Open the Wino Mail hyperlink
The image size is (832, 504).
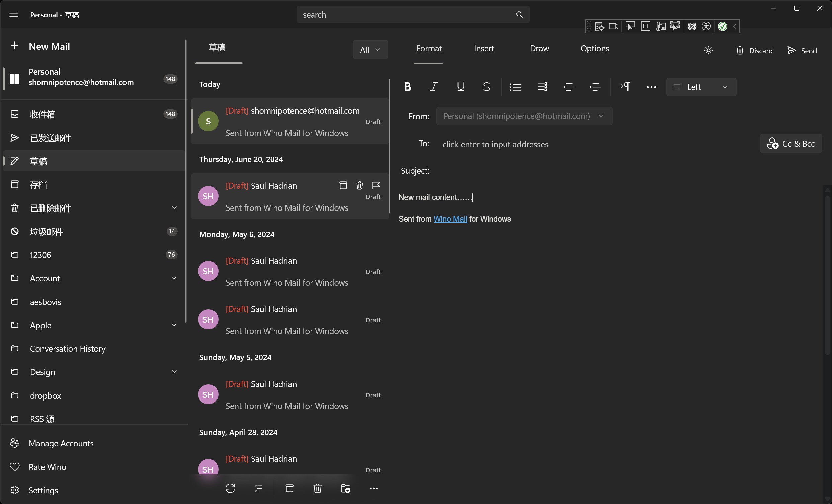click(x=450, y=219)
